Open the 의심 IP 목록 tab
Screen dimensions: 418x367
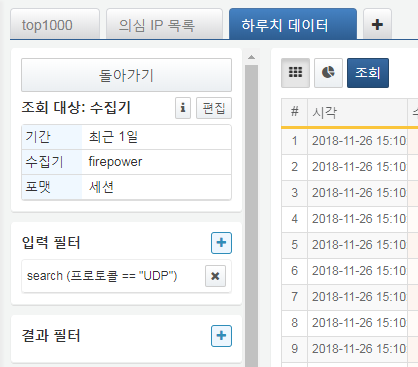(164, 24)
